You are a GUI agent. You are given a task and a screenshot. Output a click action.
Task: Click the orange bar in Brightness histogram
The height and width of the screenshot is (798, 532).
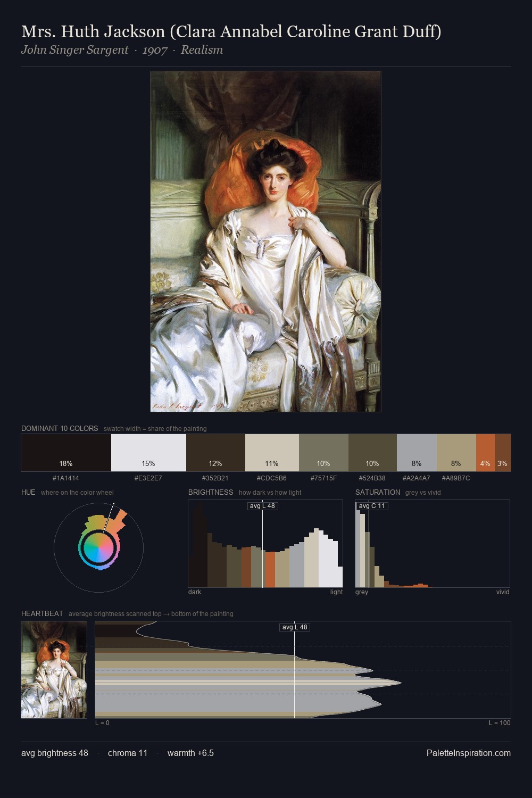coord(270,570)
